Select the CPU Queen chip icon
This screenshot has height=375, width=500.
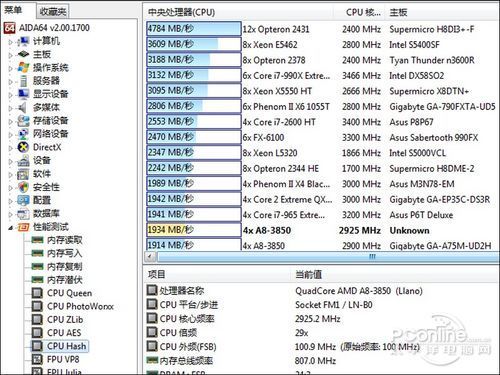pos(37,293)
